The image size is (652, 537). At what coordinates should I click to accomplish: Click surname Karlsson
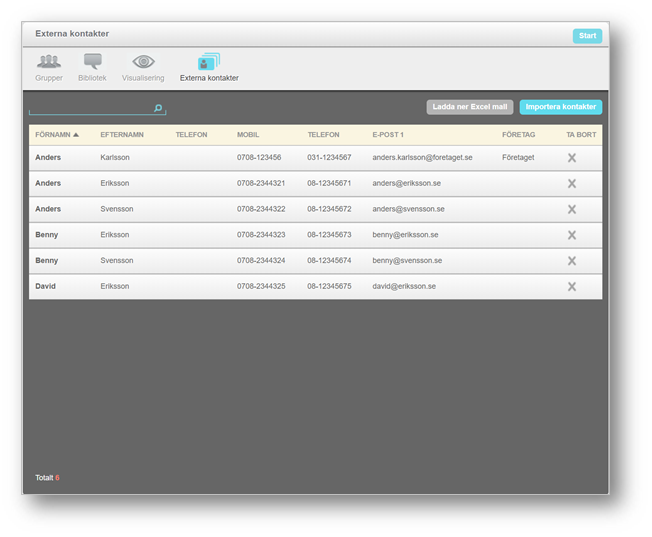click(x=115, y=158)
